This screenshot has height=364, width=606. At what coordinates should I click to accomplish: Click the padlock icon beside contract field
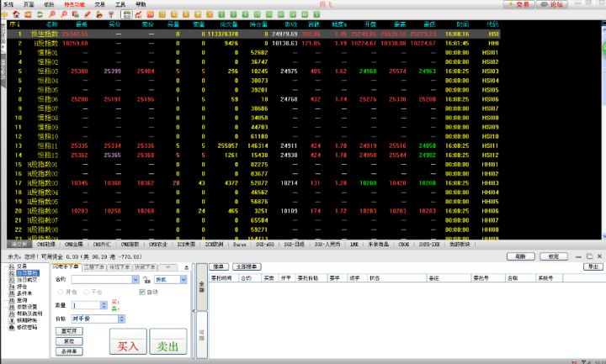click(146, 279)
